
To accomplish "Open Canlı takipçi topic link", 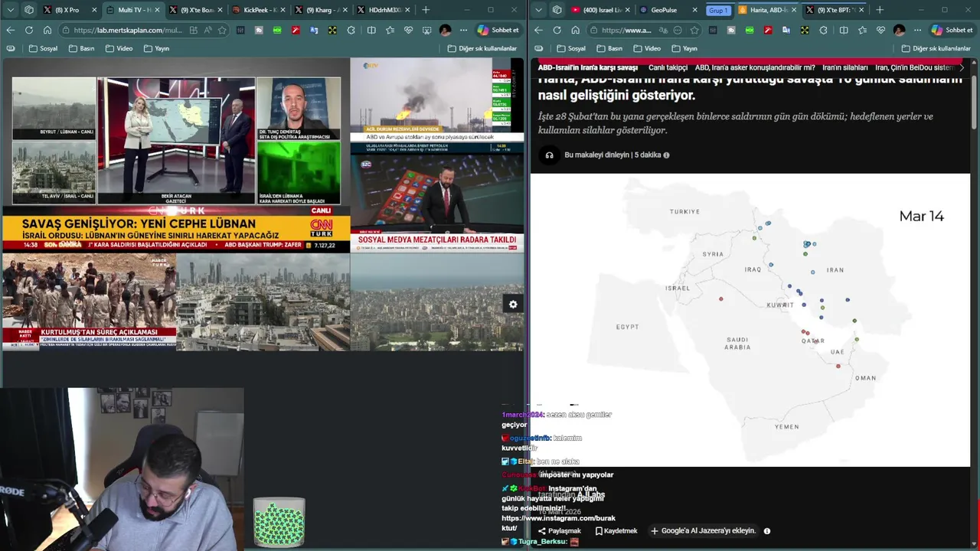I will [x=668, y=67].
